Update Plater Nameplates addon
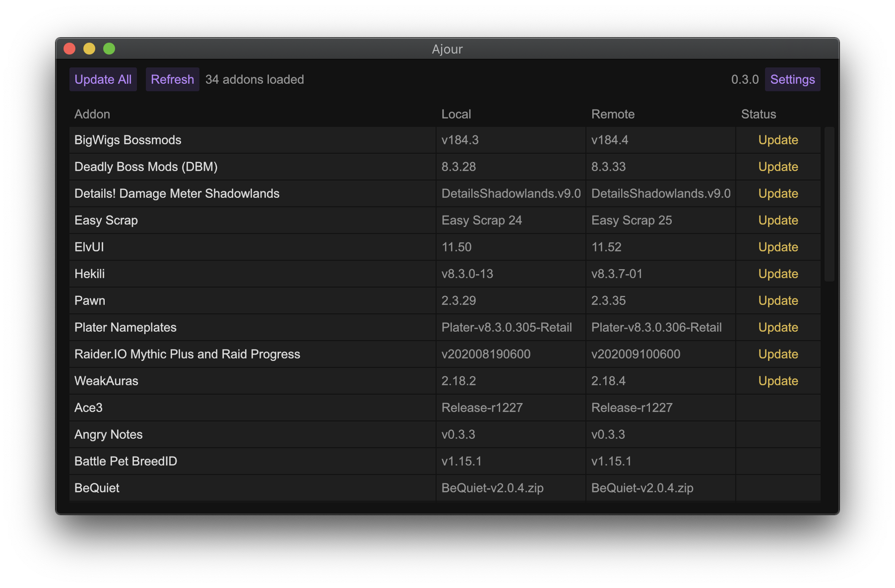This screenshot has height=588, width=895. [x=778, y=327]
